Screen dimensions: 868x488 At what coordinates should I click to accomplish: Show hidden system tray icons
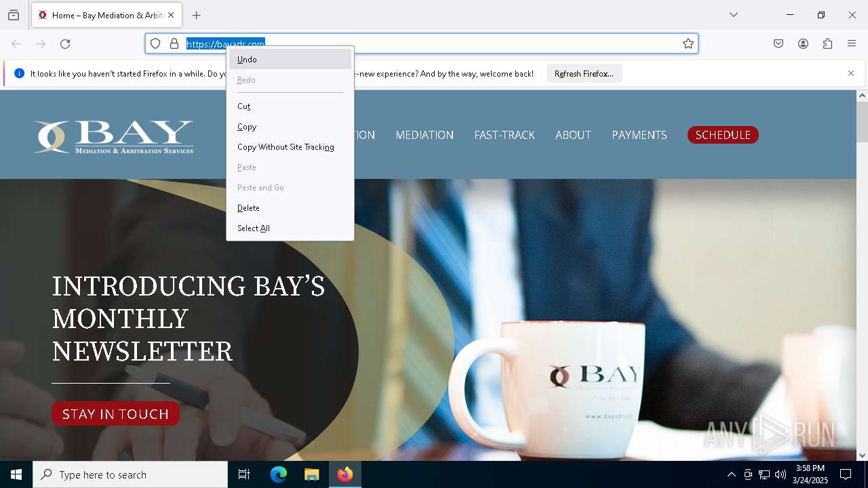731,474
